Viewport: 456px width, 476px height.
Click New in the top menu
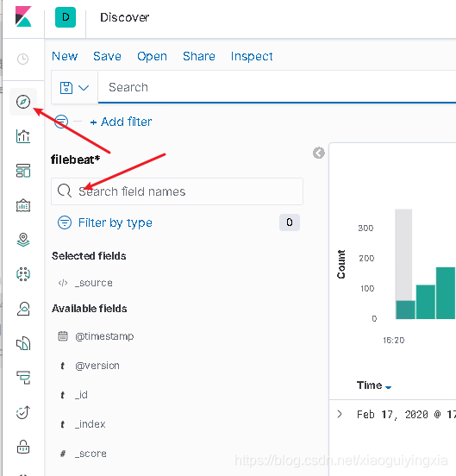click(x=65, y=56)
